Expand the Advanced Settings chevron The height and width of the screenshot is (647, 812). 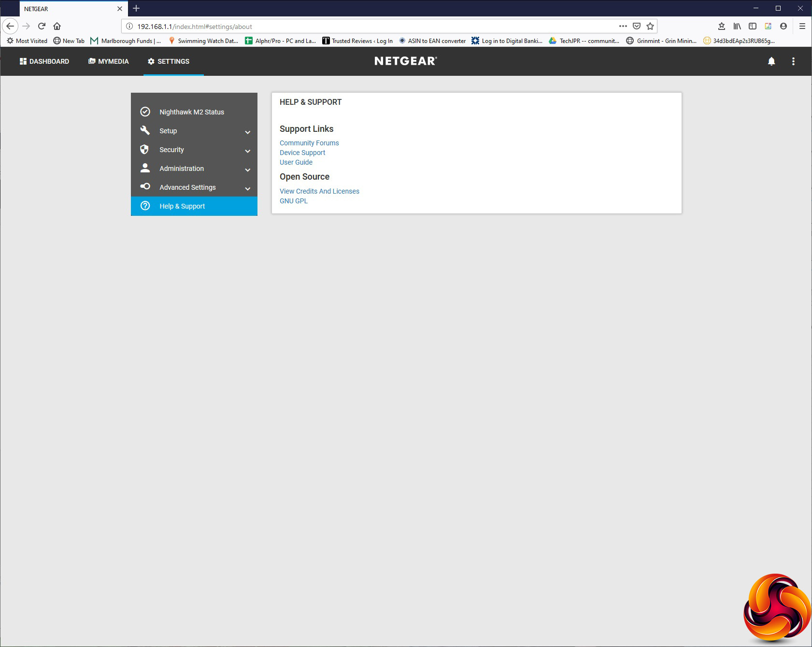[x=248, y=188]
